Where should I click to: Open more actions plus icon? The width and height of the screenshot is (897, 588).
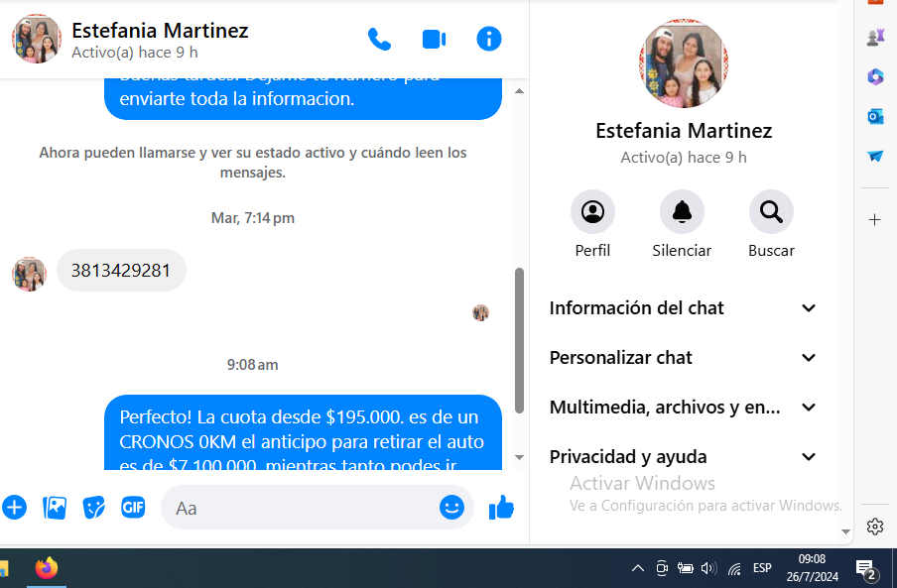coord(15,508)
